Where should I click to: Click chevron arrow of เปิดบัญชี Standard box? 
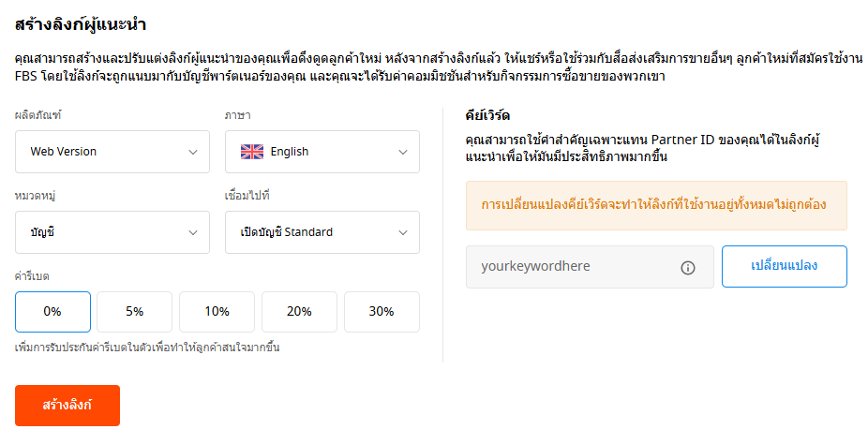click(x=403, y=233)
